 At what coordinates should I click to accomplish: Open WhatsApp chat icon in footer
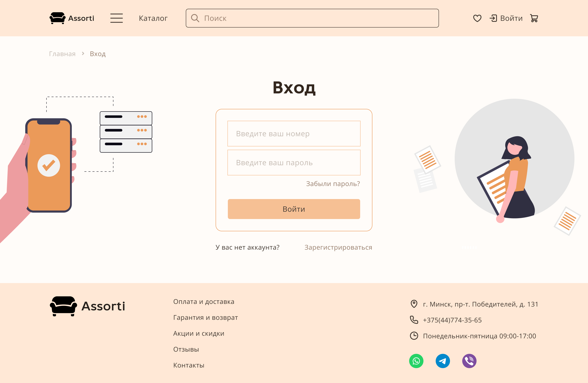tap(416, 361)
